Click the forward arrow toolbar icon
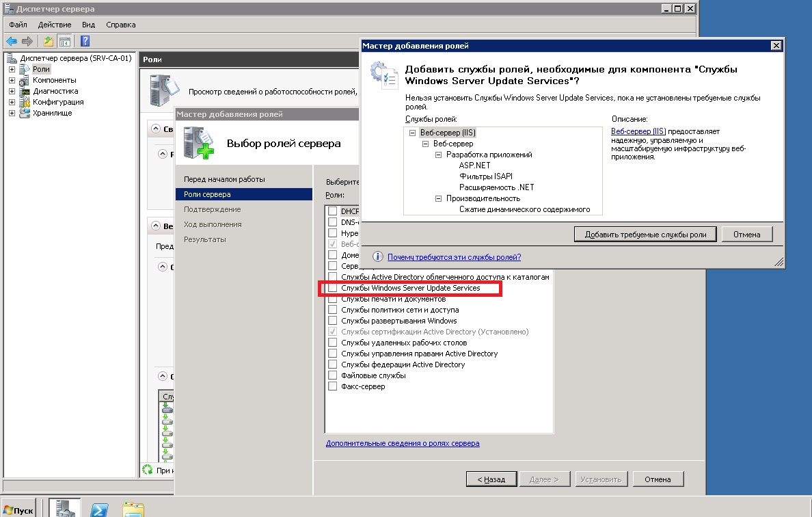This screenshot has height=517, width=812. point(27,41)
